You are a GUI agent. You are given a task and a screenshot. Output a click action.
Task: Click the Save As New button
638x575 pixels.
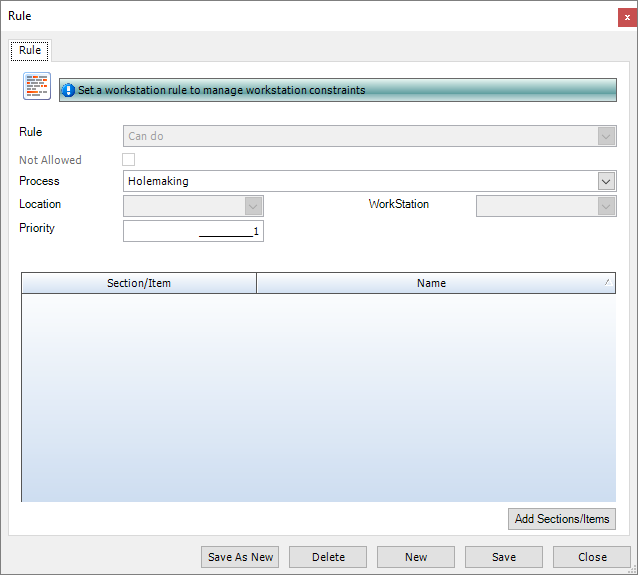pyautogui.click(x=240, y=557)
